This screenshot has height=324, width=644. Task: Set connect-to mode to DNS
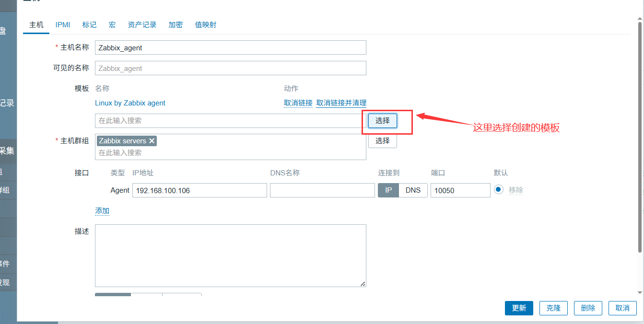click(413, 190)
